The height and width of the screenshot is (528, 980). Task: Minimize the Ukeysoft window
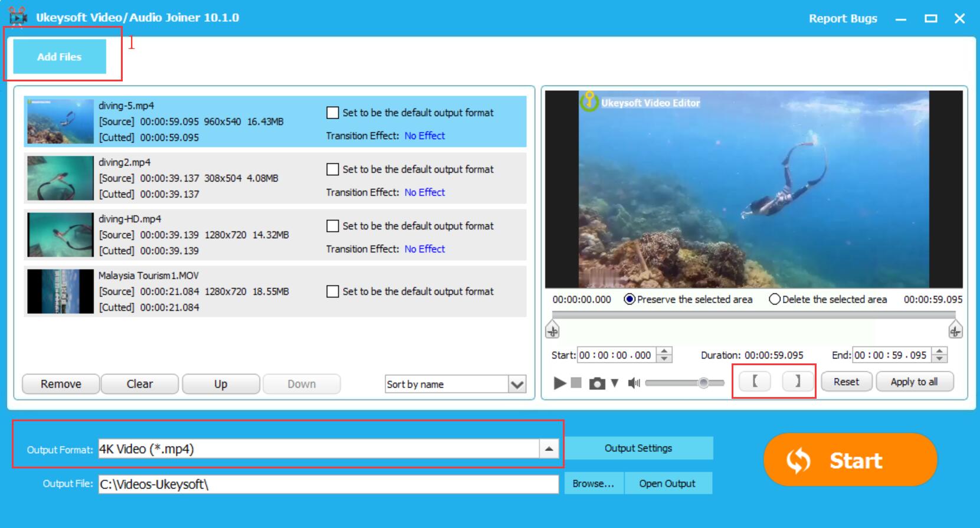[x=900, y=19]
